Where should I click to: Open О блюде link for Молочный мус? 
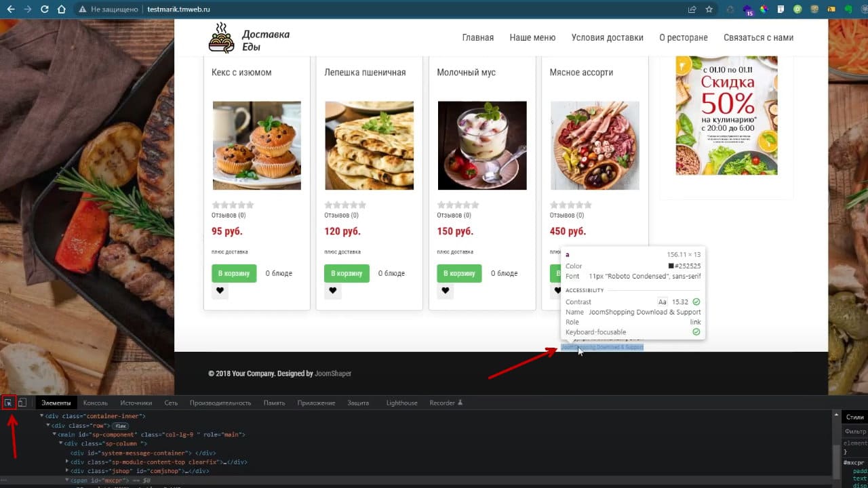(504, 273)
